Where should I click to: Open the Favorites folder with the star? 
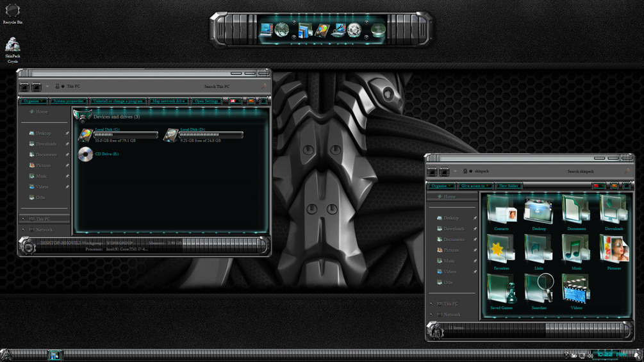501,252
